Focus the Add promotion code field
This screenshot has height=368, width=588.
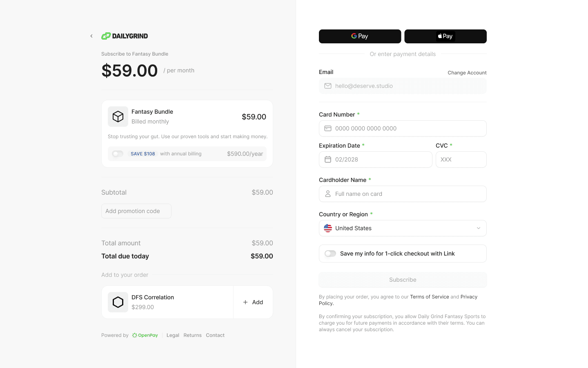(x=136, y=211)
